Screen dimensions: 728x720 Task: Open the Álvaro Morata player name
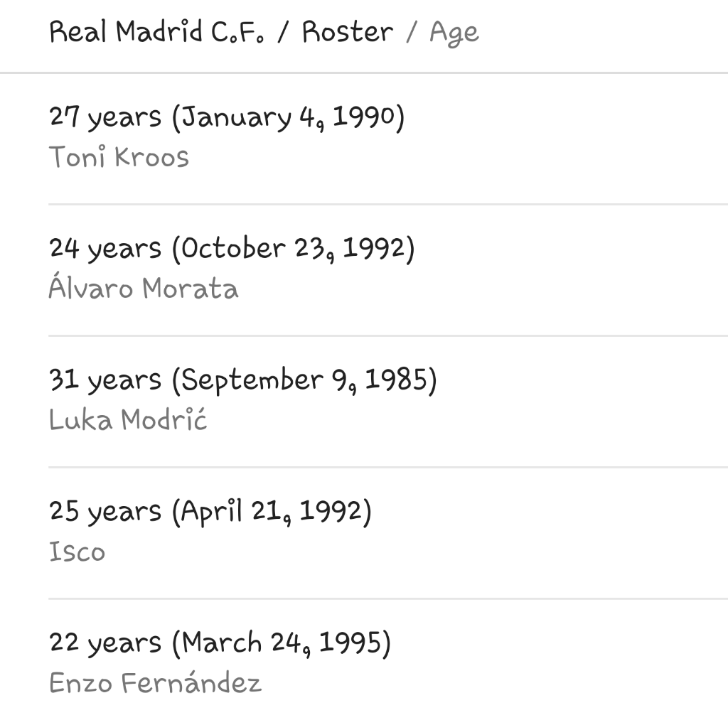(143, 289)
